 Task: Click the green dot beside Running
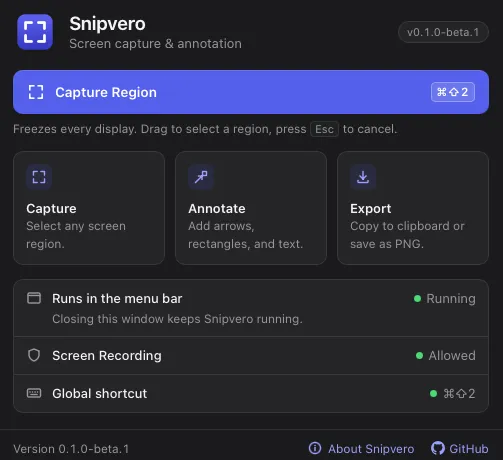[x=417, y=298]
